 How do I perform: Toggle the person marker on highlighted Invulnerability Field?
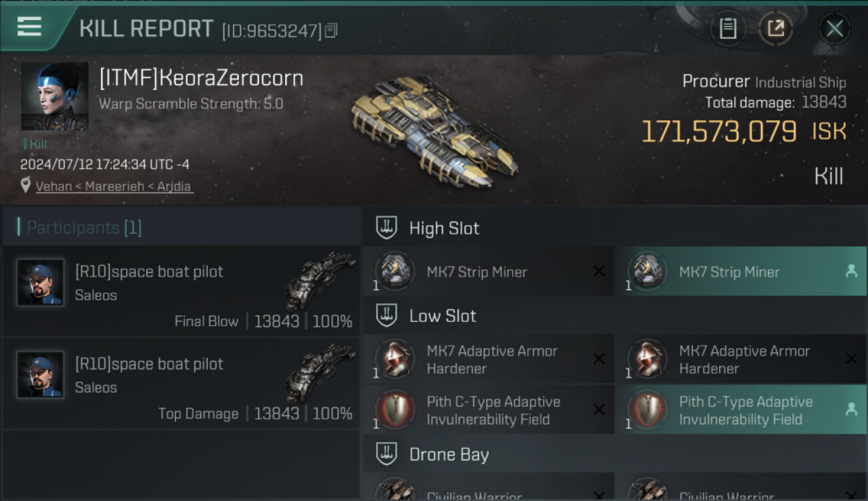(851, 409)
